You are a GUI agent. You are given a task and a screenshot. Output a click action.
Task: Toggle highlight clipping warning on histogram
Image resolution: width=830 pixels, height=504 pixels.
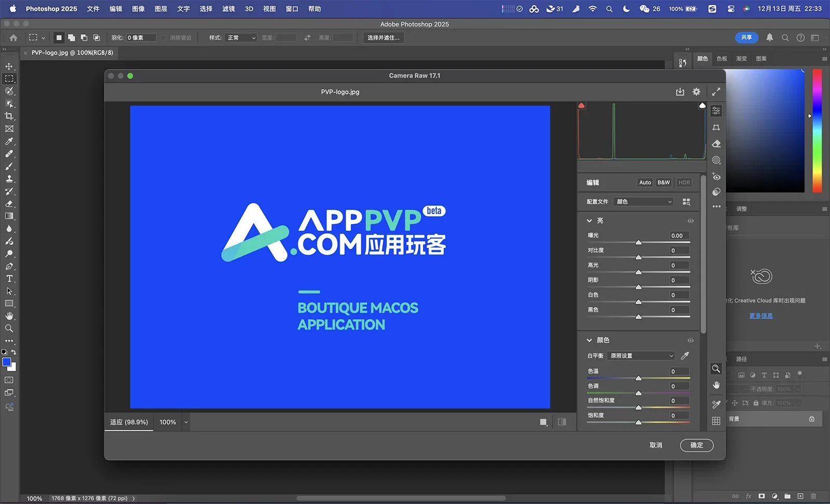coord(702,105)
